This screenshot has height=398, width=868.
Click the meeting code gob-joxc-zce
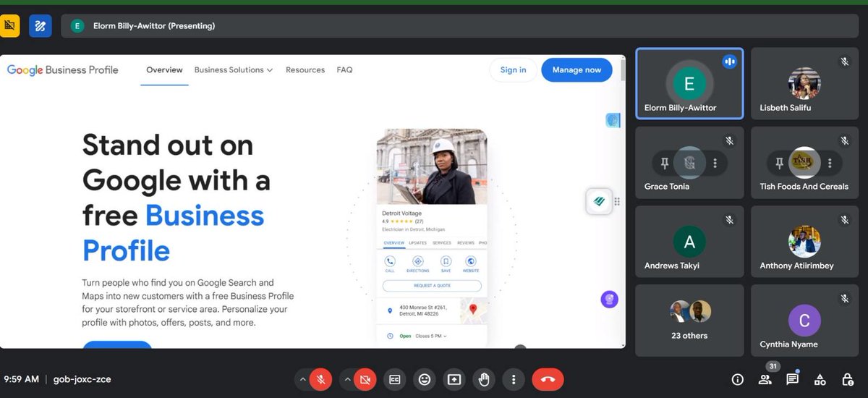click(x=82, y=379)
